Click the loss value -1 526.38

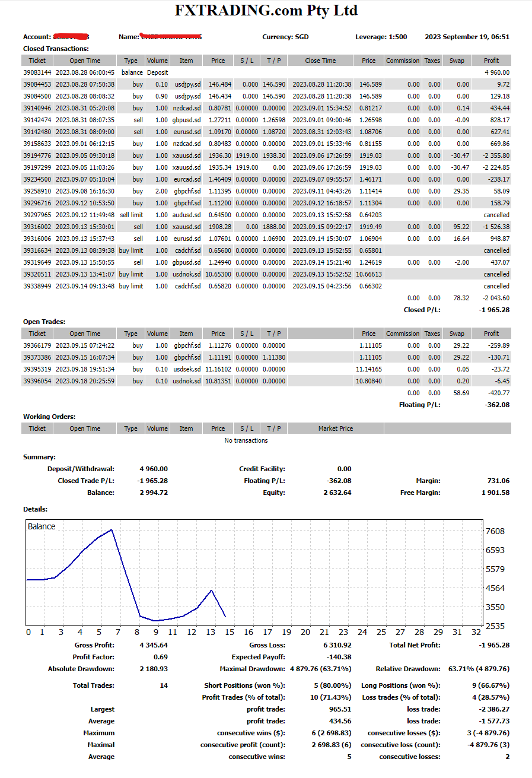495,227
